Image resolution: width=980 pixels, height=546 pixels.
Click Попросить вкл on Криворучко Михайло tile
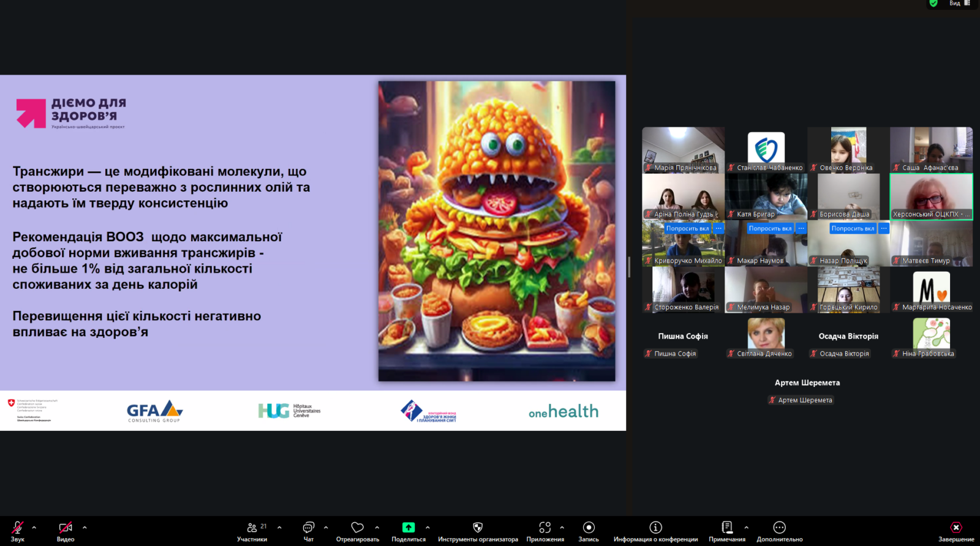[x=687, y=228]
